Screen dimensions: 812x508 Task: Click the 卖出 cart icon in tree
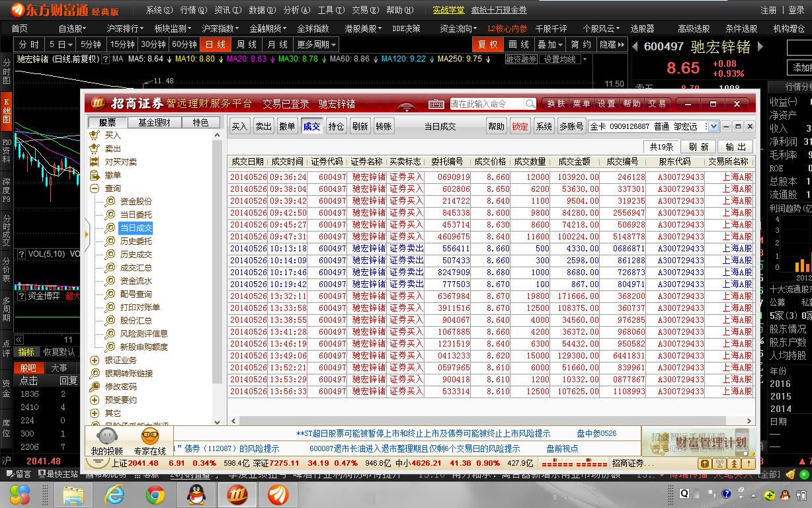(94, 148)
